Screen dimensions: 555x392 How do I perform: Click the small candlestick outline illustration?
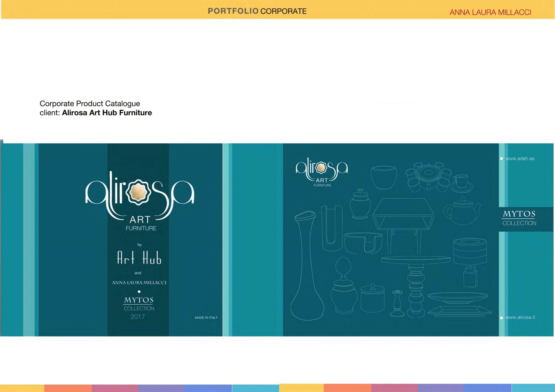click(397, 303)
